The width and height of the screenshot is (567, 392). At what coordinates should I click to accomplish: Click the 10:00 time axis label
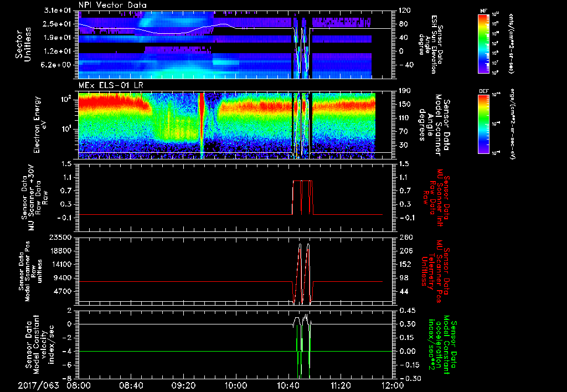[236, 385]
